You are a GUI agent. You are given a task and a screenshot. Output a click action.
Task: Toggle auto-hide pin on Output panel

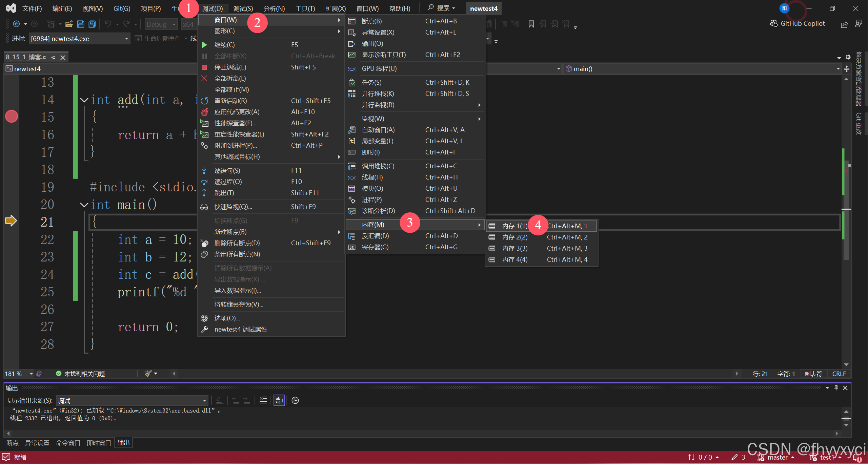(836, 387)
